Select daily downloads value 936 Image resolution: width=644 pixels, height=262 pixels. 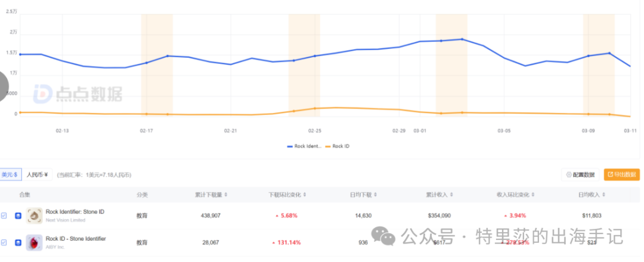click(x=363, y=243)
